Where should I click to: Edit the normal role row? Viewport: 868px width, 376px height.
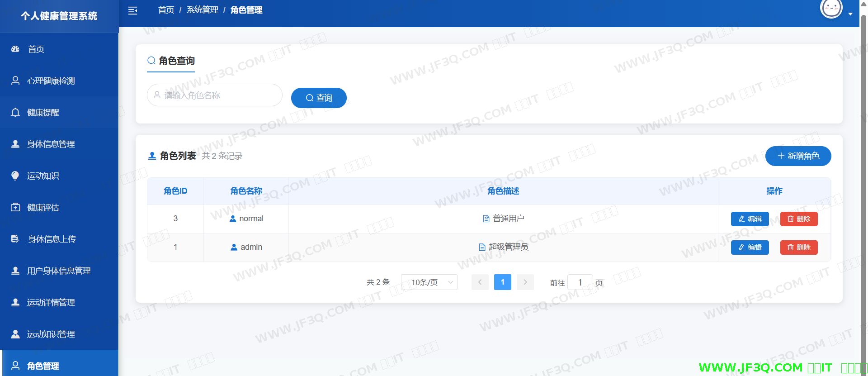(750, 219)
